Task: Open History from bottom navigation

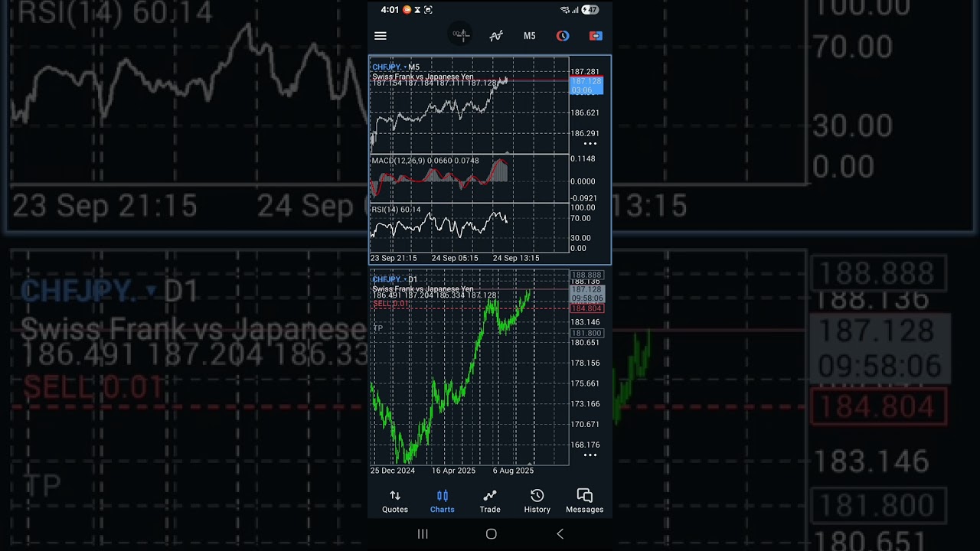Action: click(x=537, y=501)
